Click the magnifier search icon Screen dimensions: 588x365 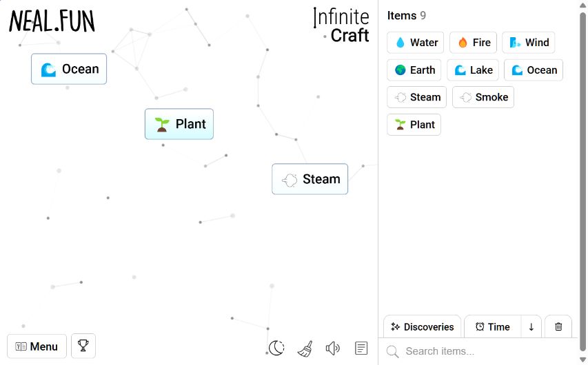(392, 351)
